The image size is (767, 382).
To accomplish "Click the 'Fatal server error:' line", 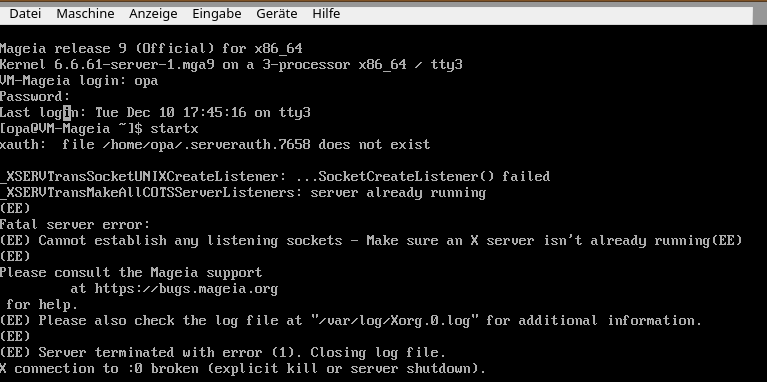I will click(75, 225).
